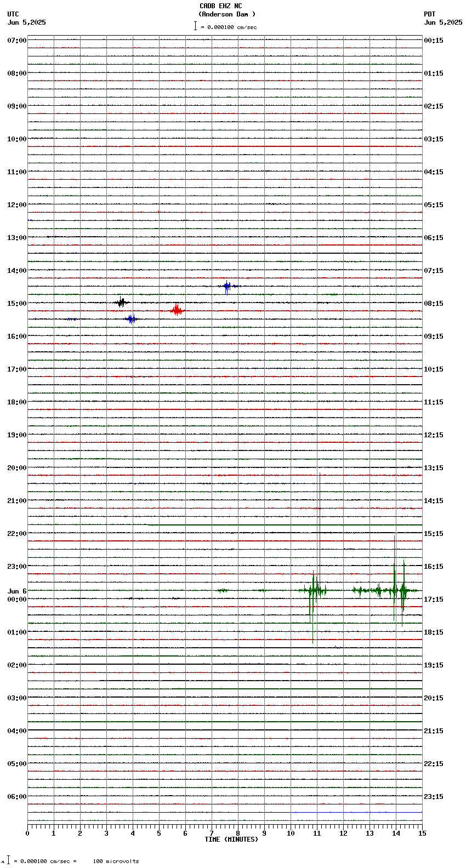
Task: Click the '17:00' UTC time label
Action: (17, 369)
